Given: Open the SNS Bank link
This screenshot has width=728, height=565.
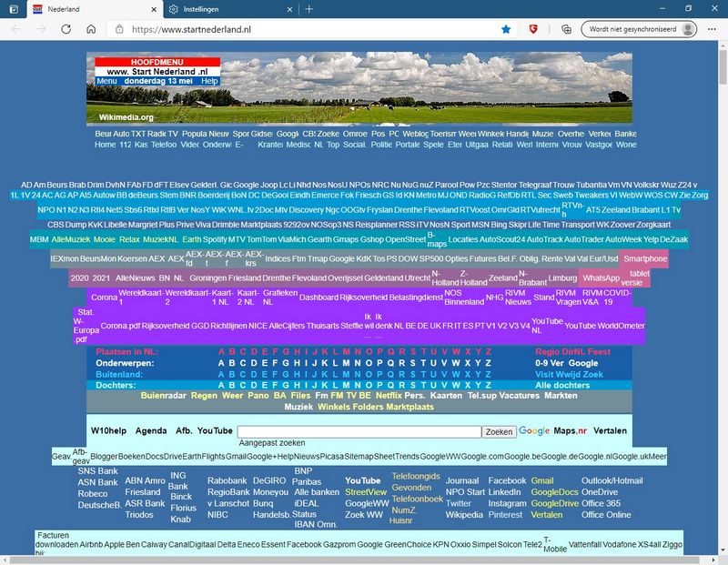Looking at the screenshot, I should pyautogui.click(x=97, y=471).
